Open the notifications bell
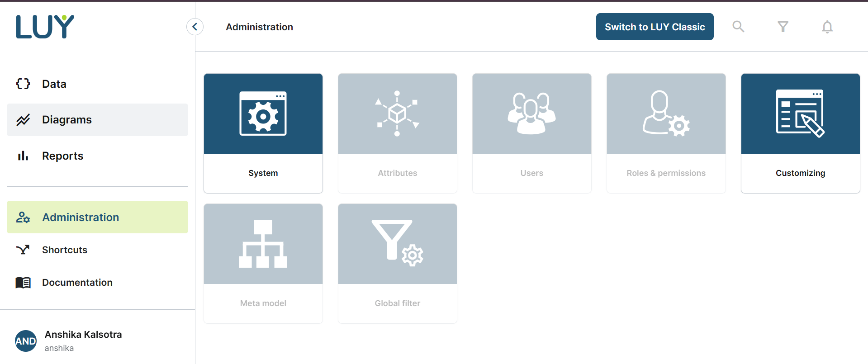The height and width of the screenshot is (364, 868). point(827,27)
